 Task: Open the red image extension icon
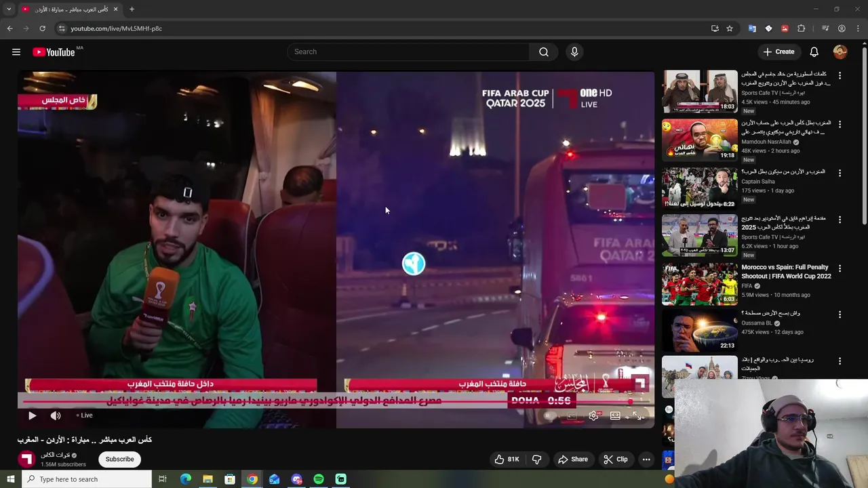(785, 28)
